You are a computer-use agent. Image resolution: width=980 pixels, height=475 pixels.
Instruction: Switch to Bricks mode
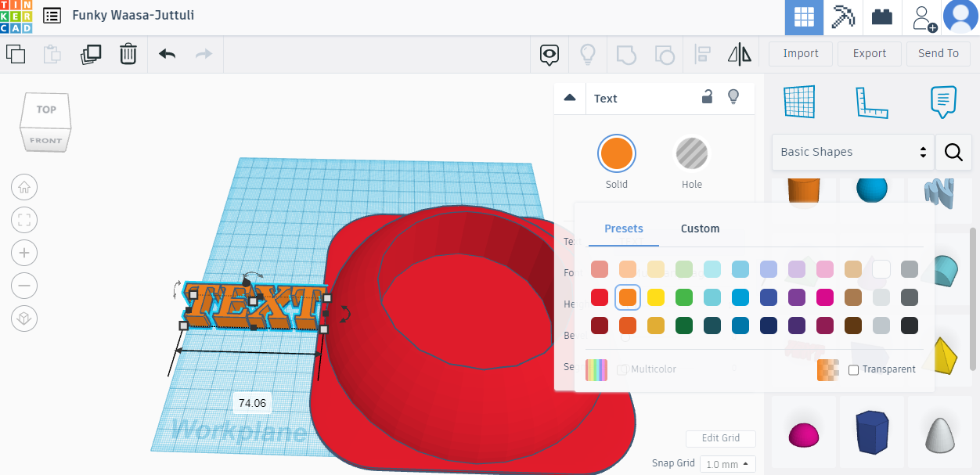pyautogui.click(x=882, y=17)
